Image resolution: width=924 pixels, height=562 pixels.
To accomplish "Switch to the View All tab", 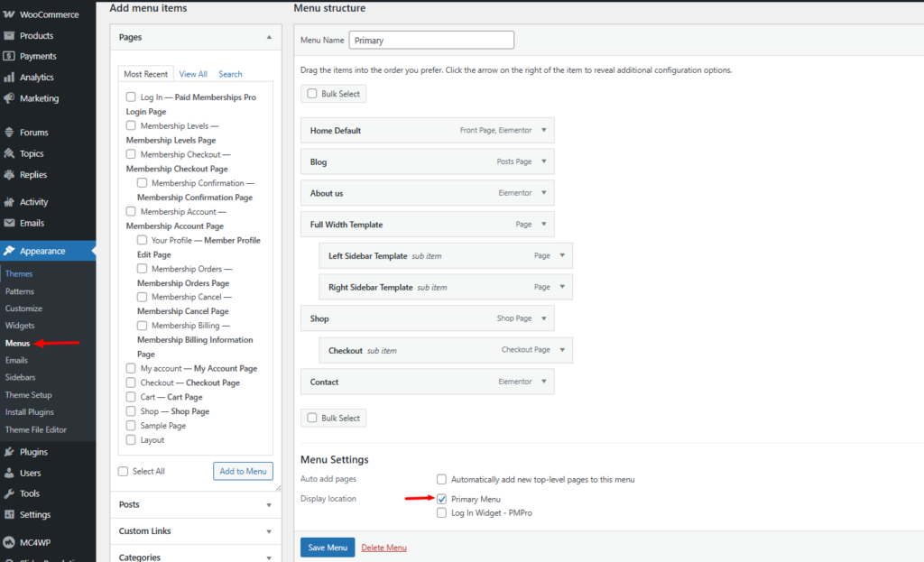I will click(193, 74).
